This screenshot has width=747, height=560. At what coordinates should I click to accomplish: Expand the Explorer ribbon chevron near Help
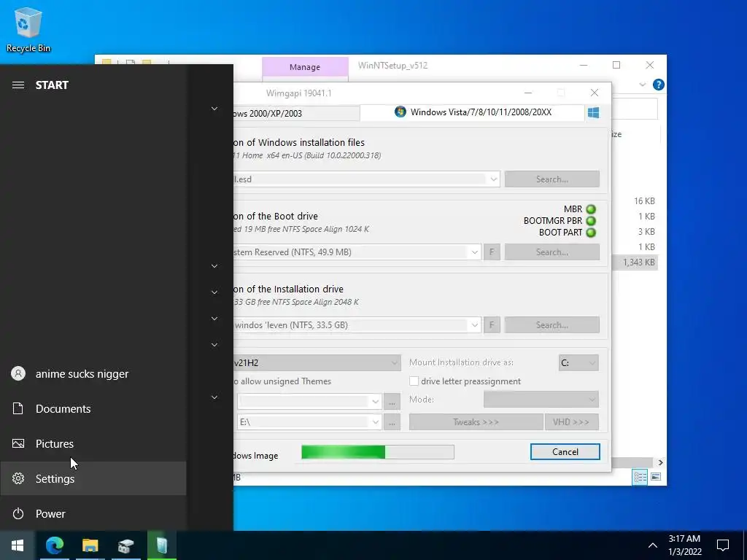(x=642, y=85)
